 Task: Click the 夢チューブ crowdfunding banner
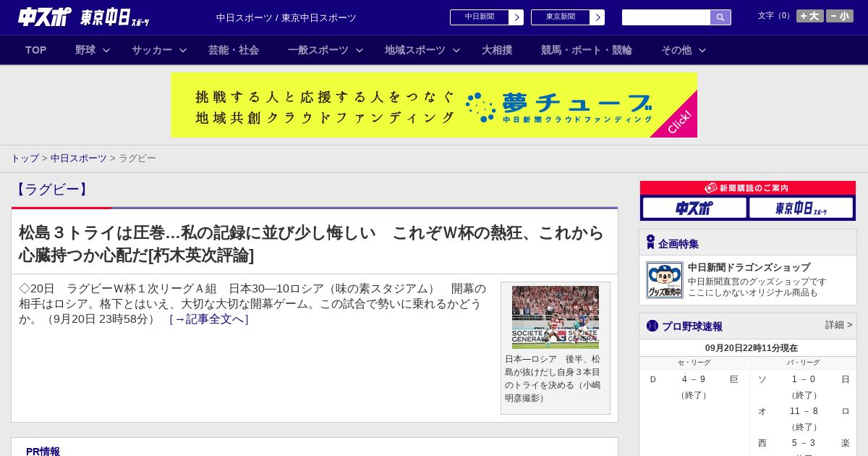pyautogui.click(x=434, y=105)
